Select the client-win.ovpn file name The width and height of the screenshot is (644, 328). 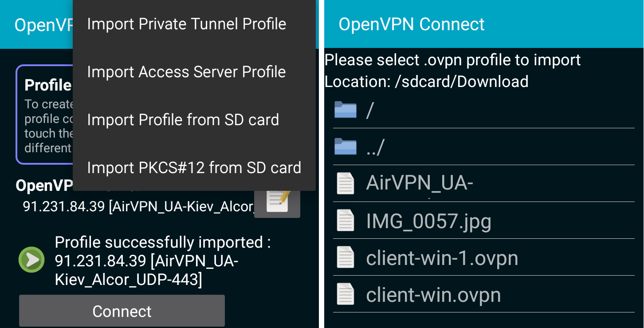[433, 295]
